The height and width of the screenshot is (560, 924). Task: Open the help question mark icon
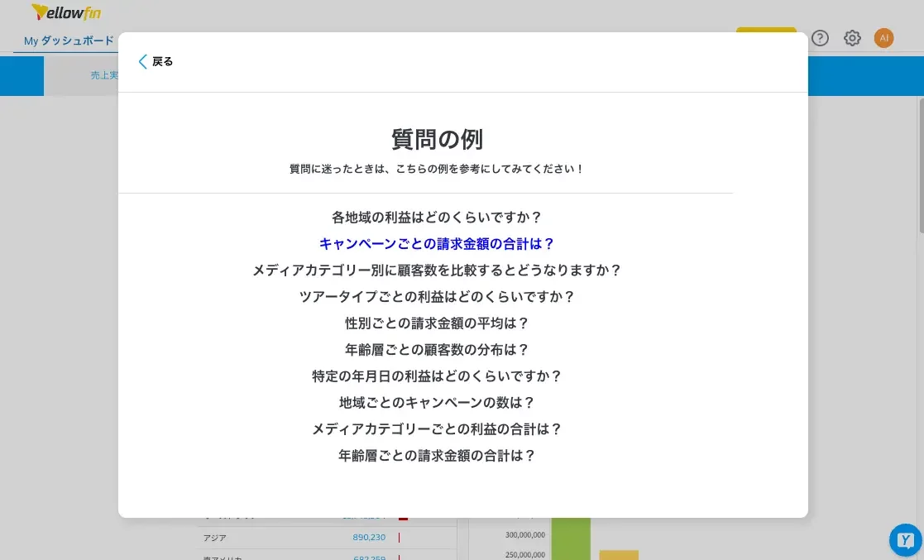point(820,38)
